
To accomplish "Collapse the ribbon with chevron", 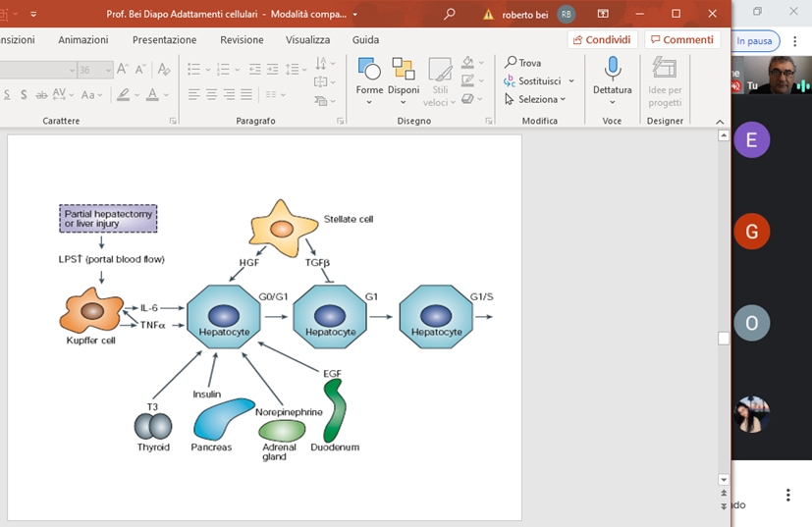I will [720, 122].
